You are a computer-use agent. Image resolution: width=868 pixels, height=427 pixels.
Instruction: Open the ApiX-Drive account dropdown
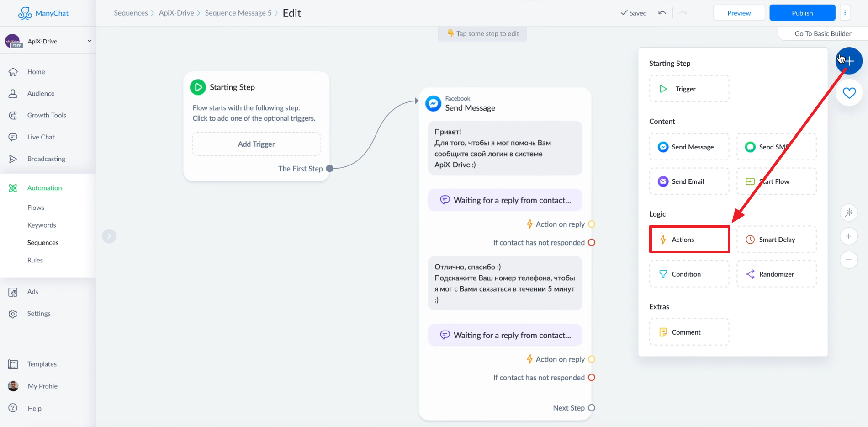coord(48,41)
